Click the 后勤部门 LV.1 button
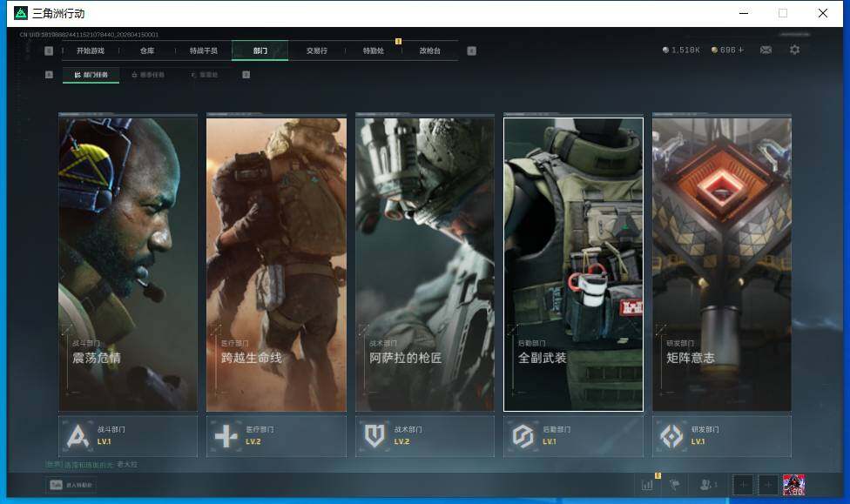The height and width of the screenshot is (504, 850). [574, 436]
